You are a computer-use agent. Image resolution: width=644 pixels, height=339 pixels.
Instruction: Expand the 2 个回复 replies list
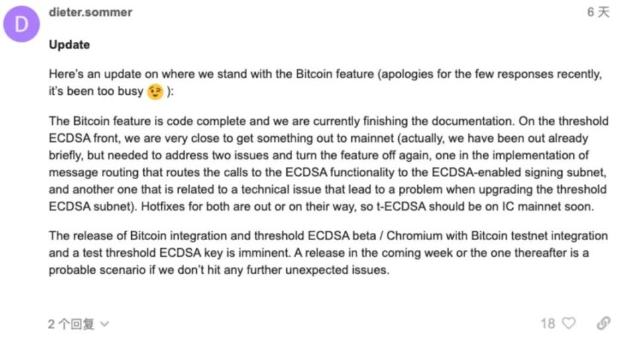coord(71,324)
